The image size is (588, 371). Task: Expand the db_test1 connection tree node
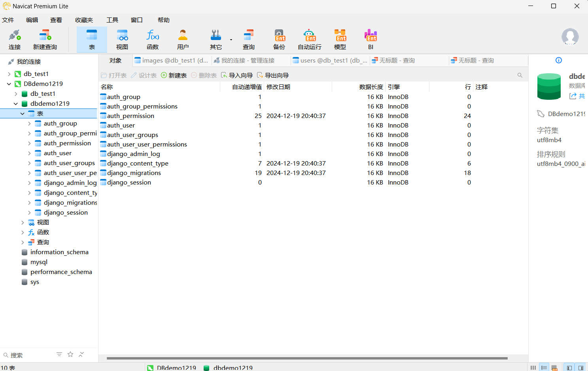coord(9,74)
